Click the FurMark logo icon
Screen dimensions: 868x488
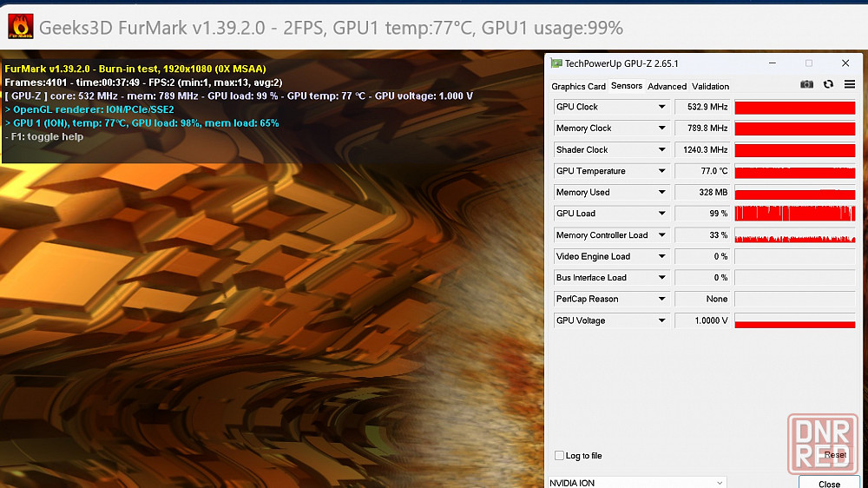21,27
